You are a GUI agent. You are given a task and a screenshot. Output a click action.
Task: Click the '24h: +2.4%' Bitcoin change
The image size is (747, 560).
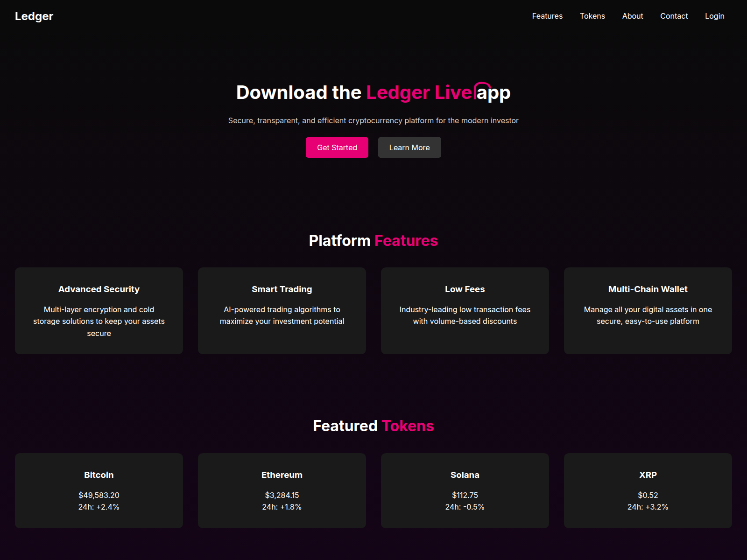99,507
